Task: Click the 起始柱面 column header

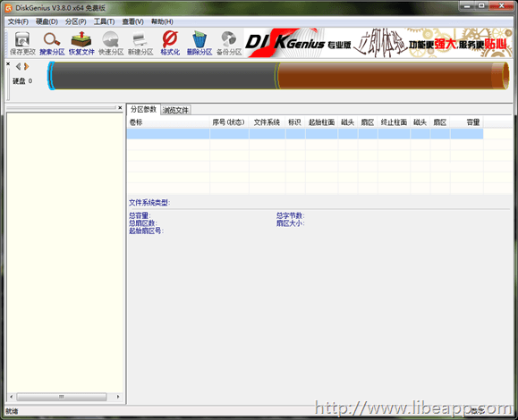Action: (x=321, y=122)
